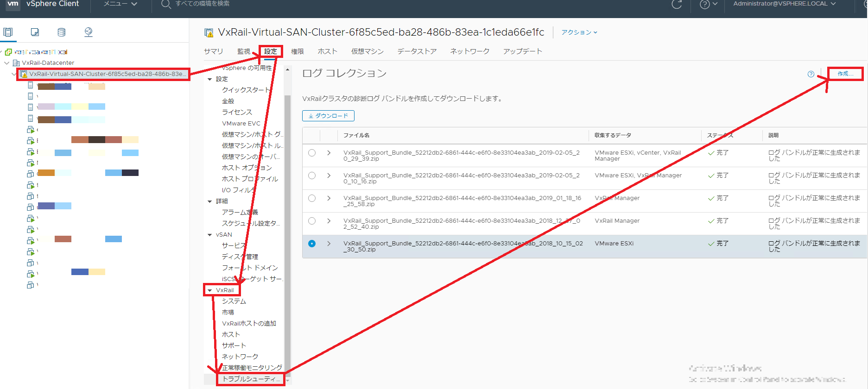Viewport: 868px width, 389px height.
Task: Open the 仮想マシン tab
Action: point(367,51)
